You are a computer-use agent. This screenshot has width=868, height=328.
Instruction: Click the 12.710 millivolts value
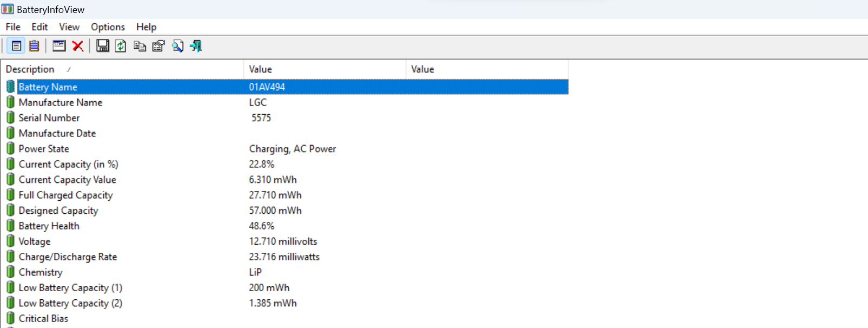[283, 241]
